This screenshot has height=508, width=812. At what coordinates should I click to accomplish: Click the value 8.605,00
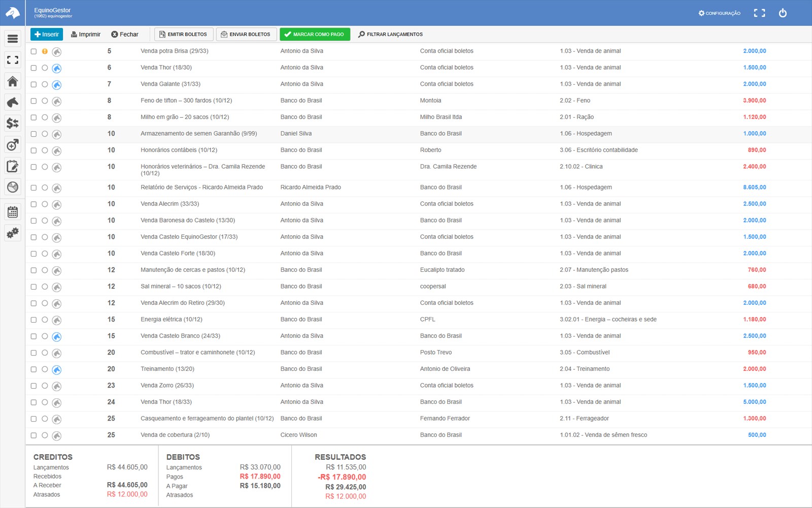(755, 187)
